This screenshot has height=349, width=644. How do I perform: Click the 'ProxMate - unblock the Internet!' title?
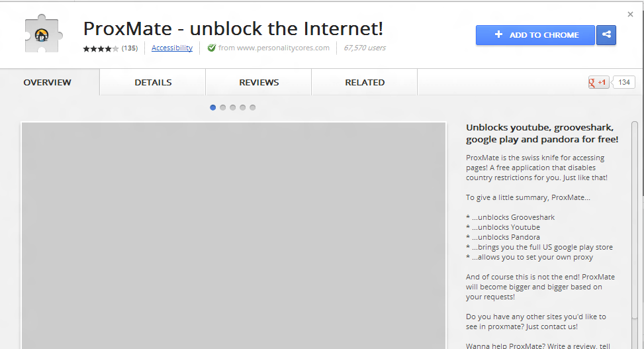[233, 28]
